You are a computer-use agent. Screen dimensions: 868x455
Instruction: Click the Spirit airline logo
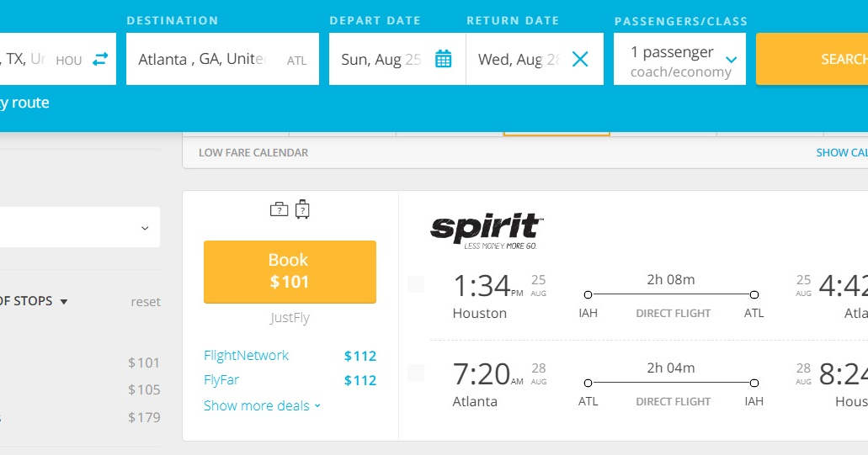click(x=487, y=231)
